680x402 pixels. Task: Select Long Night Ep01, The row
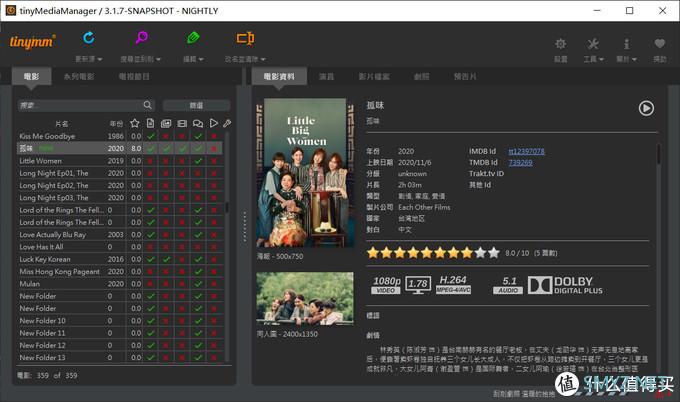click(120, 173)
